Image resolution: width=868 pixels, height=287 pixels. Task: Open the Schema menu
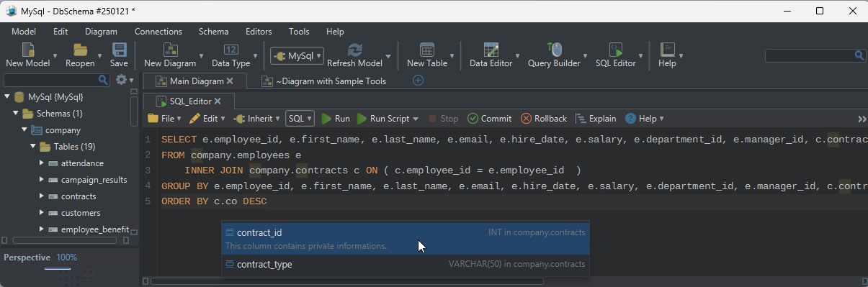(x=214, y=32)
